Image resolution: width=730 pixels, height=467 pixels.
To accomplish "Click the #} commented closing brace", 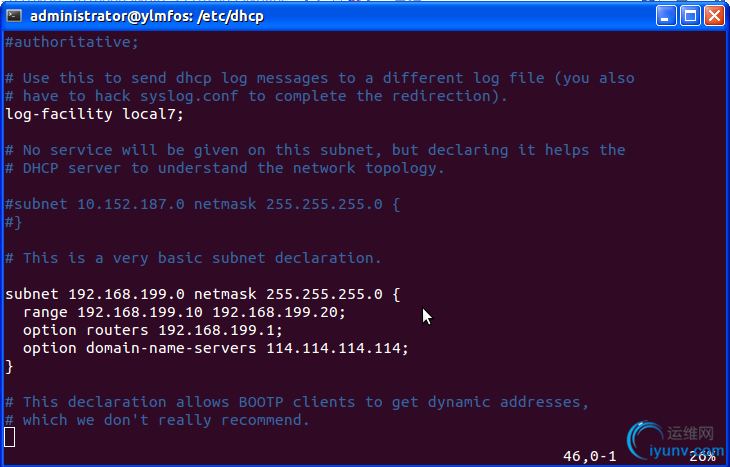I will 14,223.
